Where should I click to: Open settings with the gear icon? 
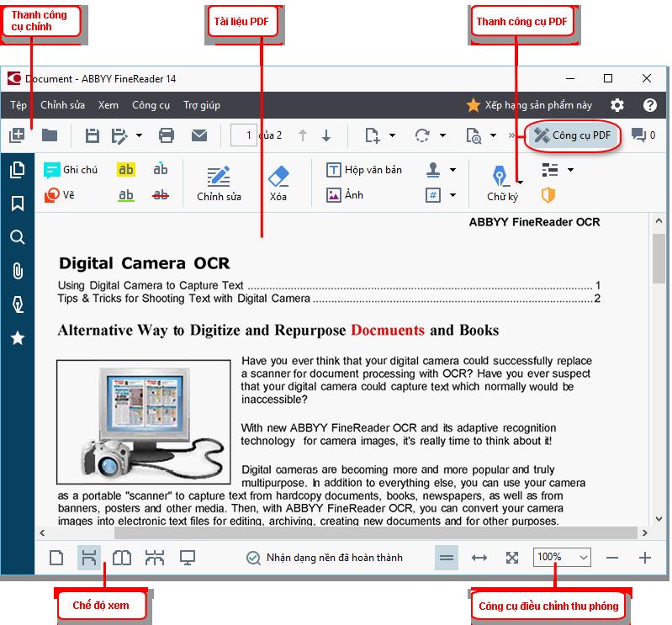(x=617, y=105)
